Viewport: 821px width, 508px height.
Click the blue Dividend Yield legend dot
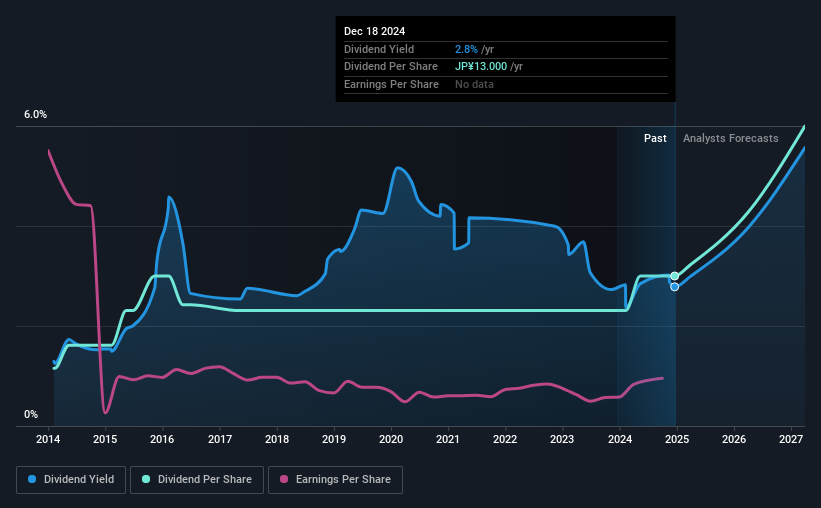point(32,479)
